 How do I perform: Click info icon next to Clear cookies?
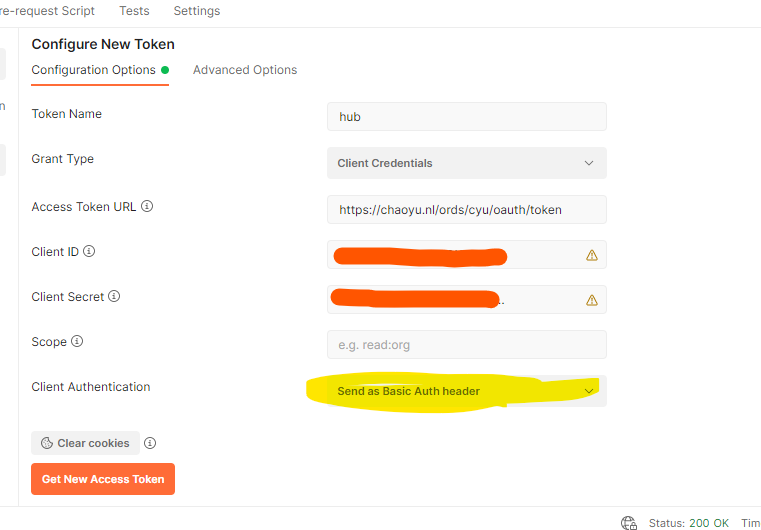click(x=150, y=443)
